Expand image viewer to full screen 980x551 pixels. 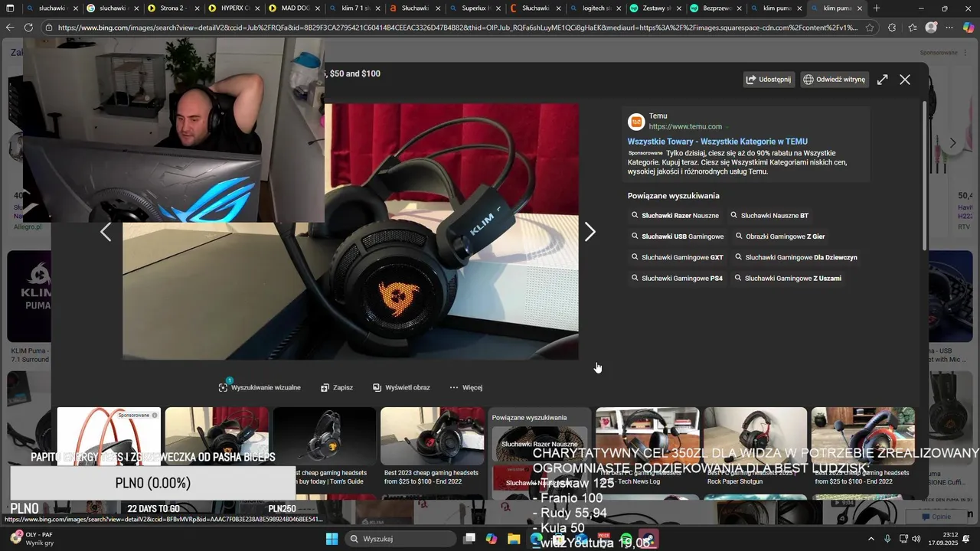[x=883, y=80]
